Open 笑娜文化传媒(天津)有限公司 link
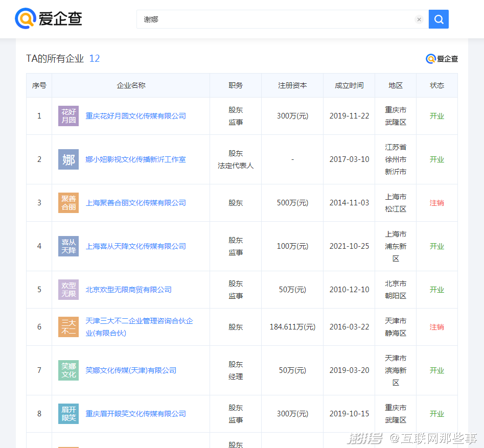Image resolution: width=484 pixels, height=448 pixels. coord(131,370)
